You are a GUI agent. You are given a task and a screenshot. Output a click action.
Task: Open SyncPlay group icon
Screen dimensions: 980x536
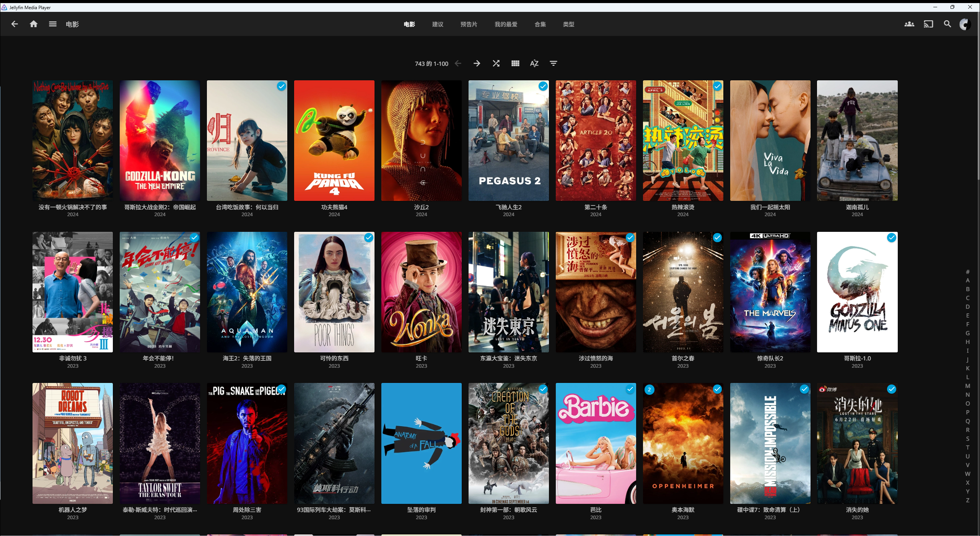click(909, 24)
